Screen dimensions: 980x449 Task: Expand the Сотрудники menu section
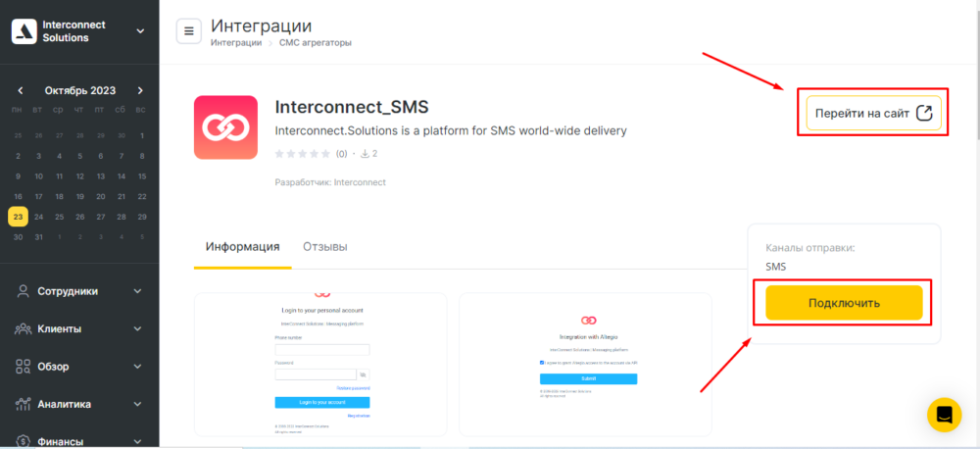point(137,291)
